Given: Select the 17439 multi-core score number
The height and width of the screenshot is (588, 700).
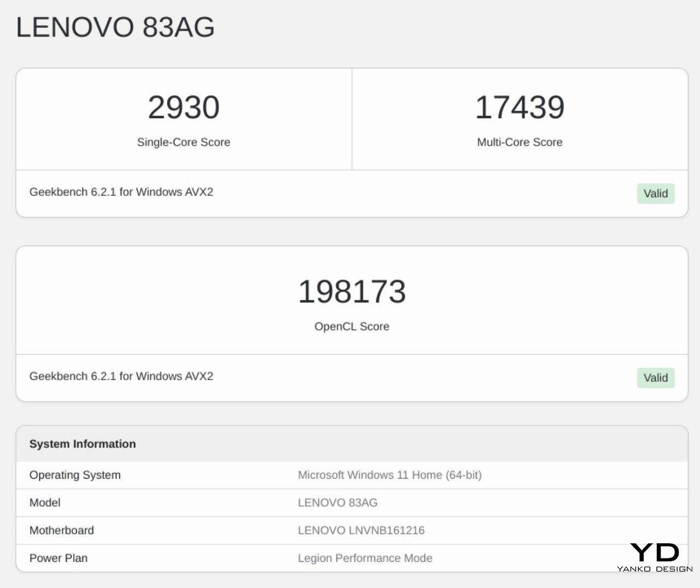Looking at the screenshot, I should 520,107.
